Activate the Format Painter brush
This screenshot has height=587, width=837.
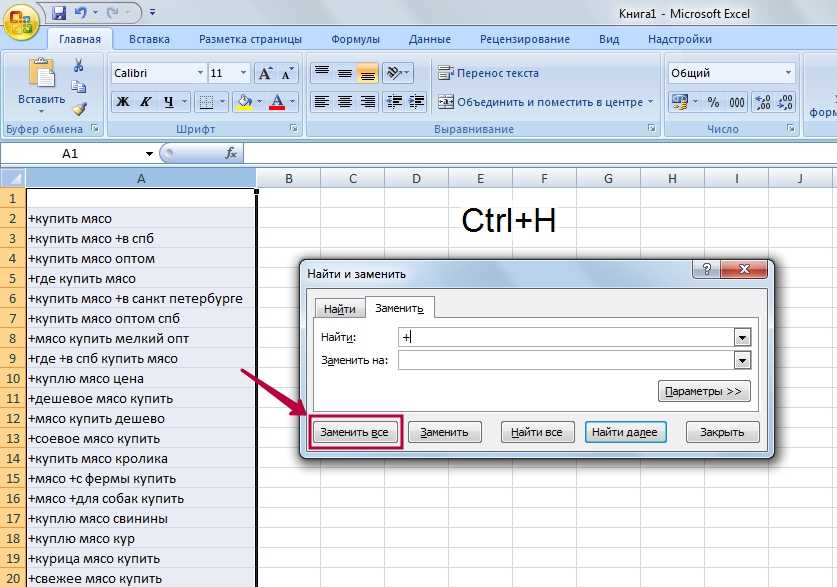[x=78, y=108]
